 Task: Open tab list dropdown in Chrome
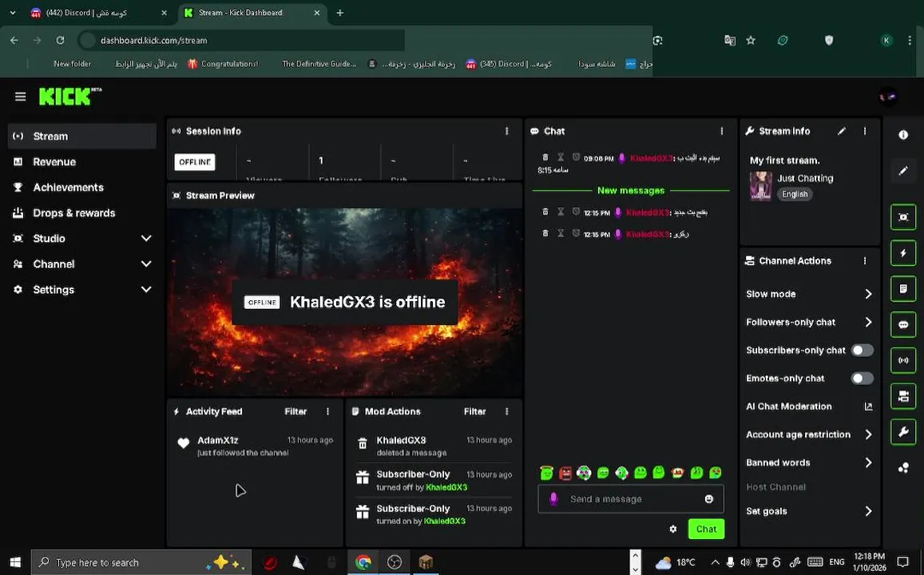coord(13,12)
